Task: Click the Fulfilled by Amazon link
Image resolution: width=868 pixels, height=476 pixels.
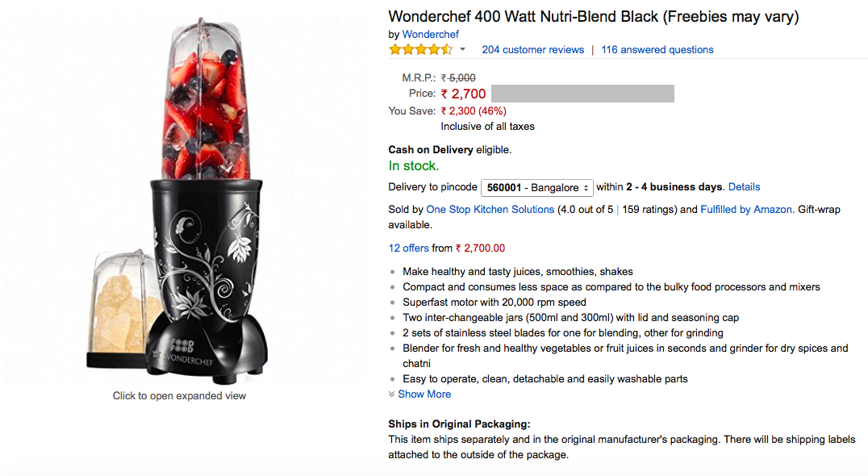Action: (745, 210)
